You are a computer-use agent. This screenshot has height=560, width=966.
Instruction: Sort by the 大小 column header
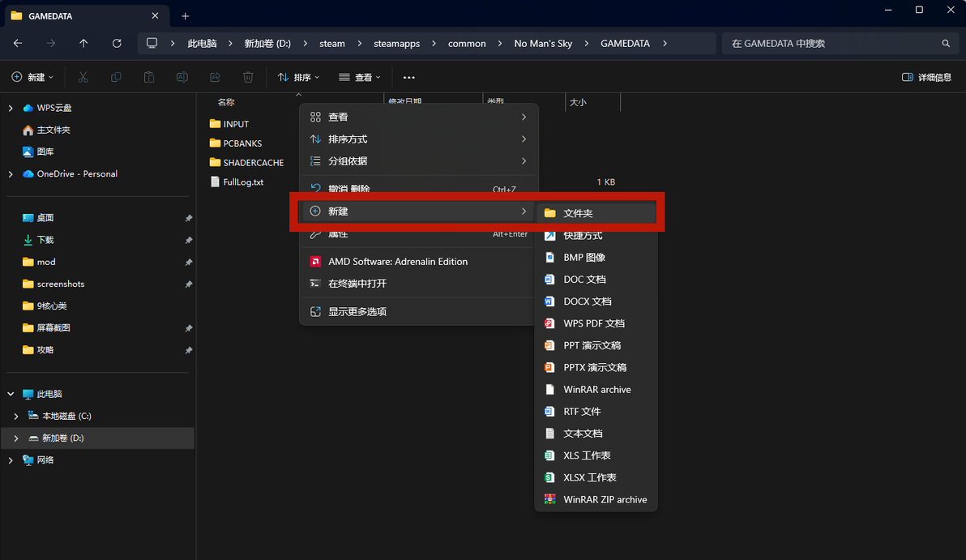point(578,102)
